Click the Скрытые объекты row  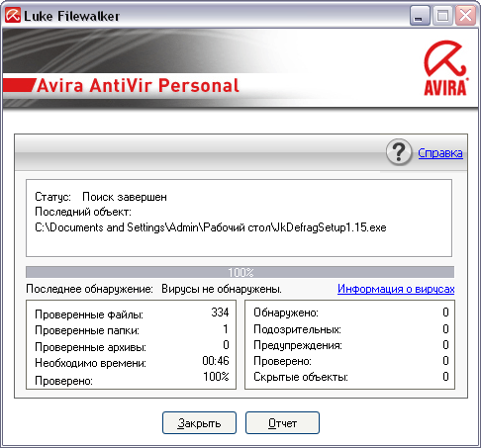tap(351, 377)
